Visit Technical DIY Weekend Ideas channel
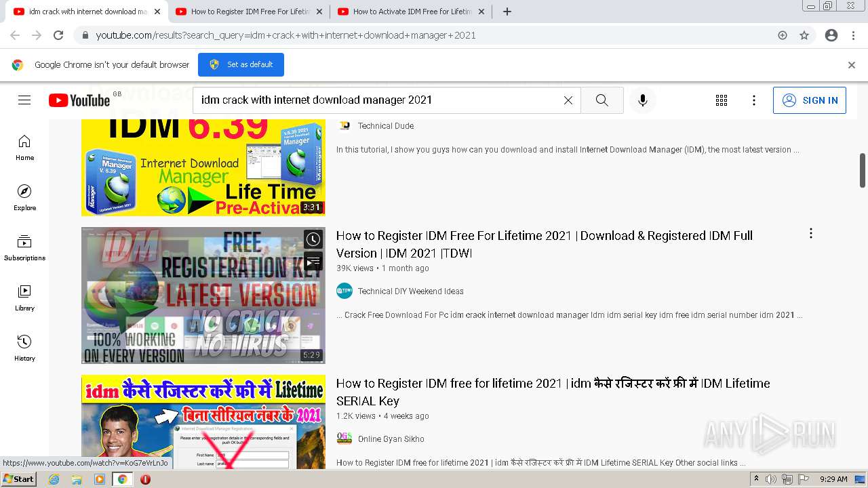The width and height of the screenshot is (868, 488). click(411, 291)
